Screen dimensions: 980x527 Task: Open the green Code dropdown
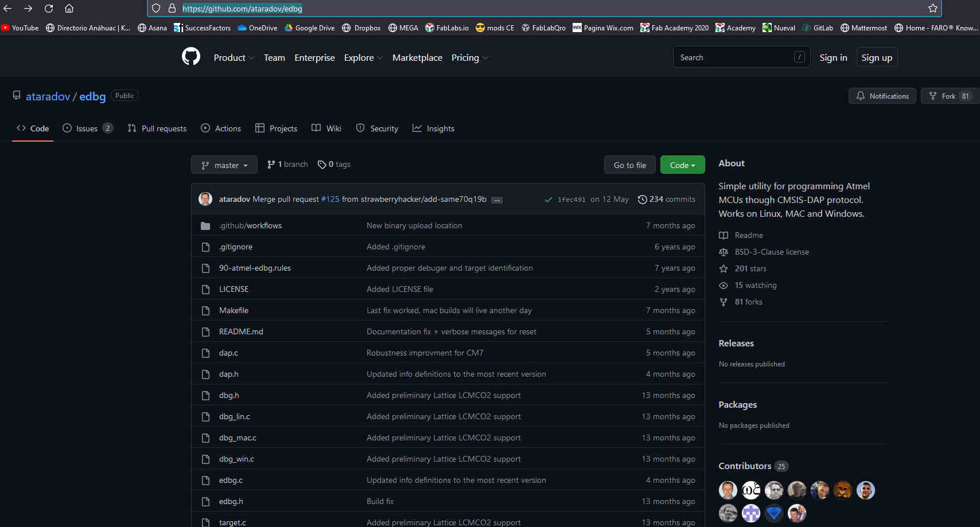[x=682, y=165]
